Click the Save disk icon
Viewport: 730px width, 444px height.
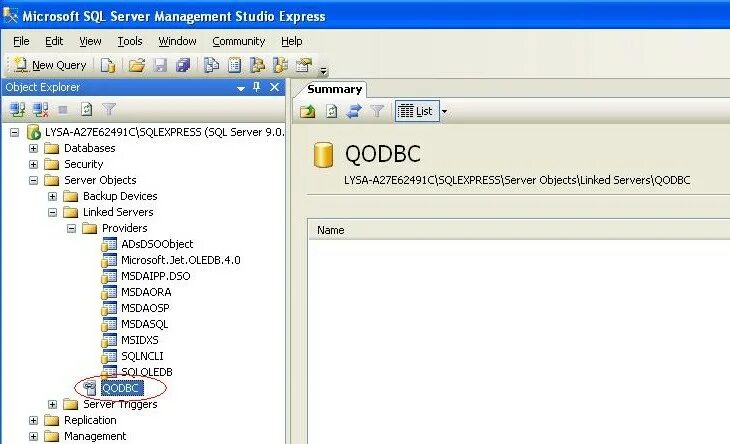pyautogui.click(x=160, y=65)
